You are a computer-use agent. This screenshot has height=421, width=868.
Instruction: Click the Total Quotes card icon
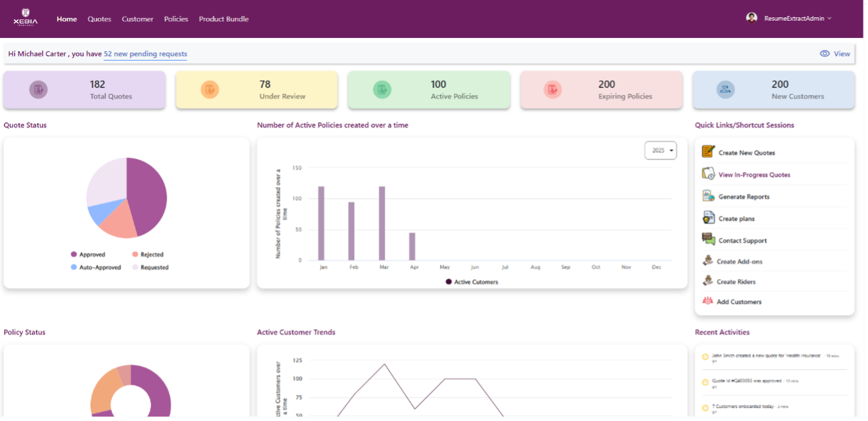pos(39,89)
